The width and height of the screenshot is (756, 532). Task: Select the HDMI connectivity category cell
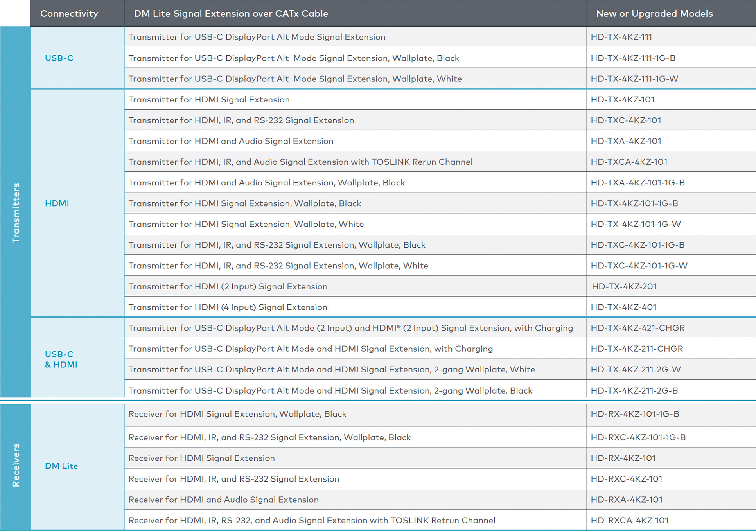[57, 203]
